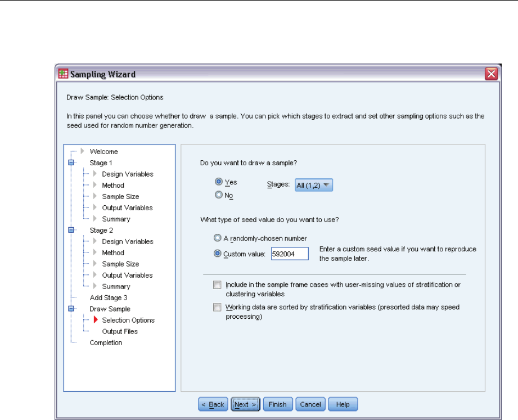Select the Custom value seed option
Viewport: 518px width, 420px height.
click(x=217, y=254)
